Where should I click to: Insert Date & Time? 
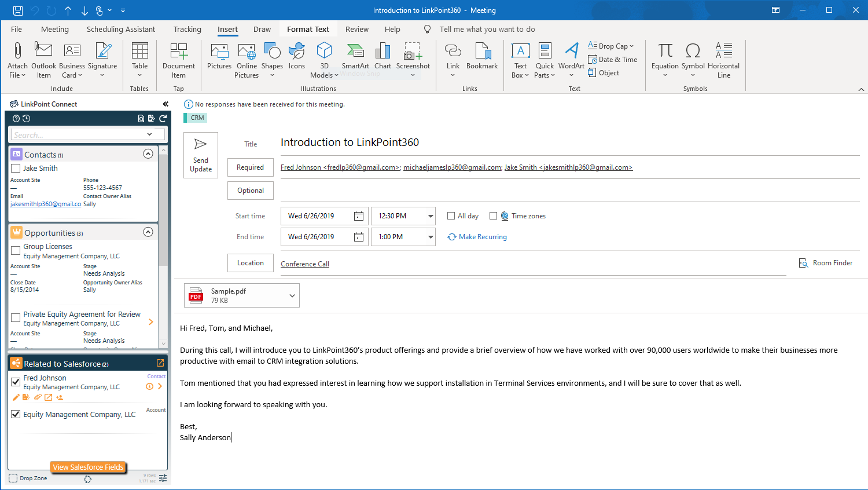(613, 60)
